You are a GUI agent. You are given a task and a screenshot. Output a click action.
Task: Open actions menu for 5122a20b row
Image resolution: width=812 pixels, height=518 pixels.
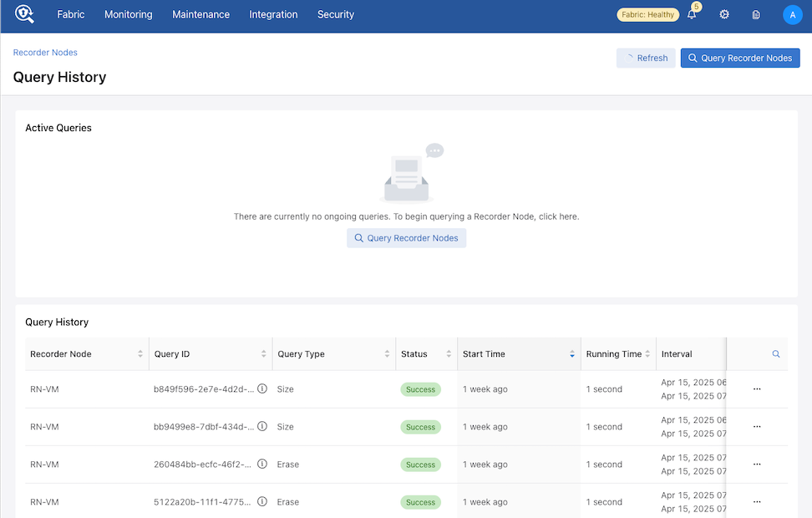pos(757,501)
